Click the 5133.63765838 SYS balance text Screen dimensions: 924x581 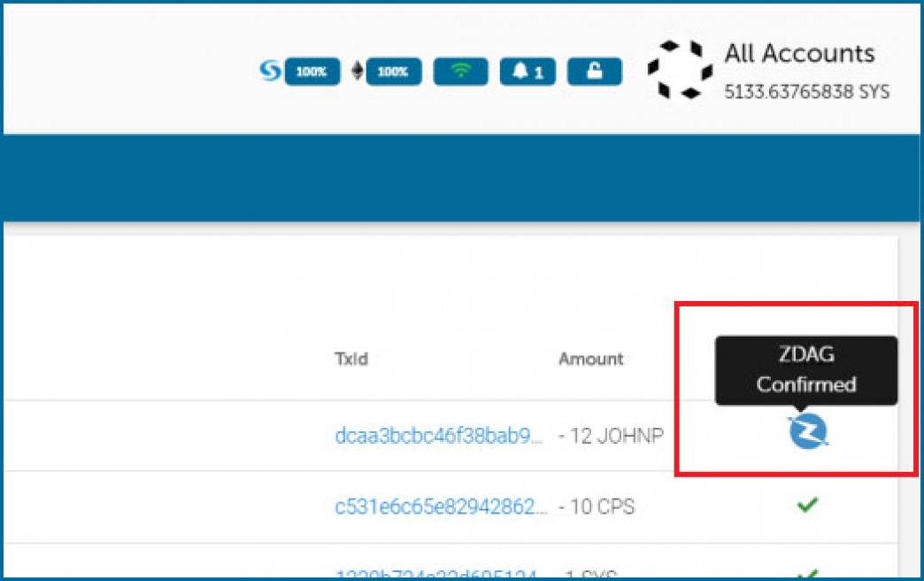click(x=806, y=92)
